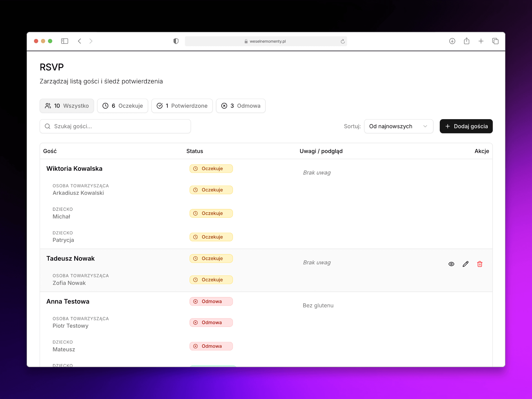Click the RSVP page heading
Image resolution: width=532 pixels, height=399 pixels.
[x=52, y=67]
